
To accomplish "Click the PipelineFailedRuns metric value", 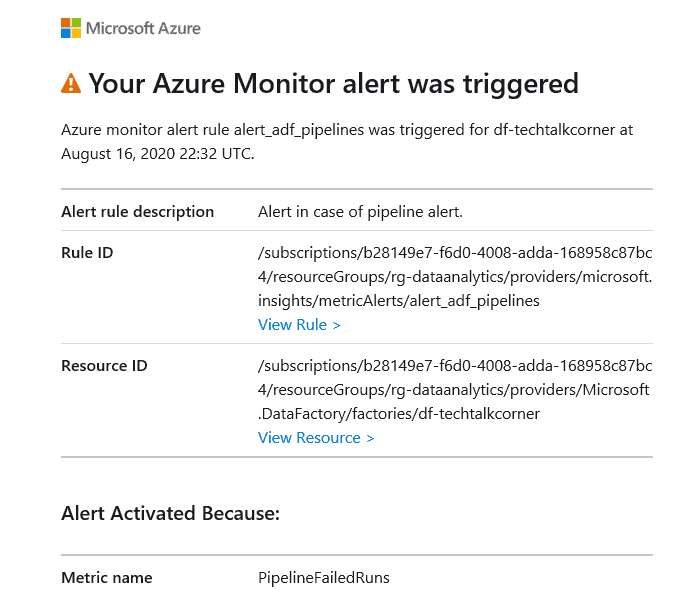I will click(x=324, y=578).
